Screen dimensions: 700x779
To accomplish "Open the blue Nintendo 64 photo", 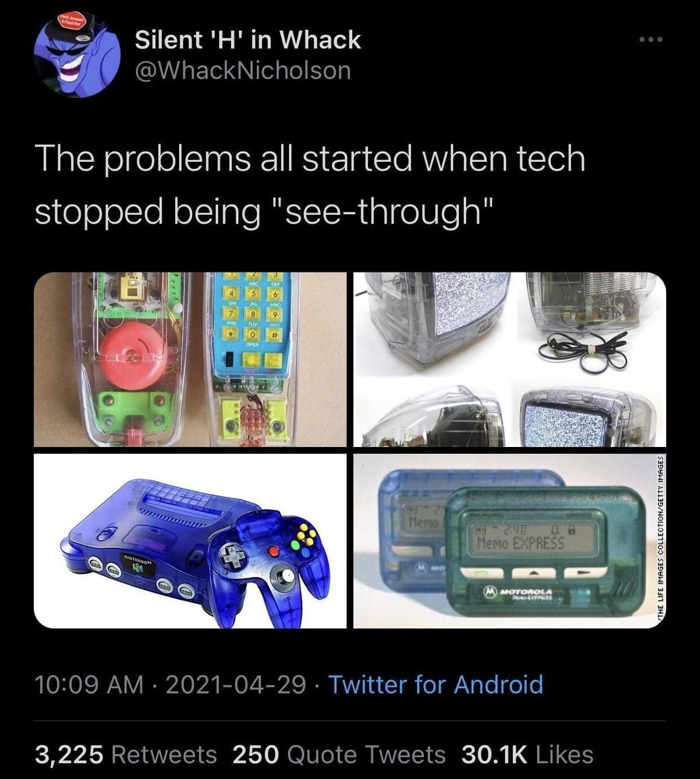I will click(x=190, y=541).
